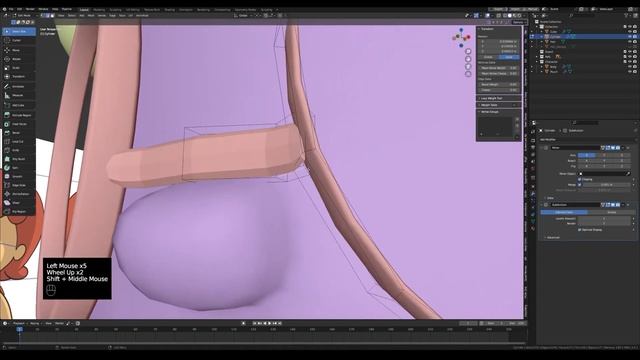Image resolution: width=640 pixels, height=360 pixels.
Task: Activate the Extrude Region tool
Action: click(19, 116)
